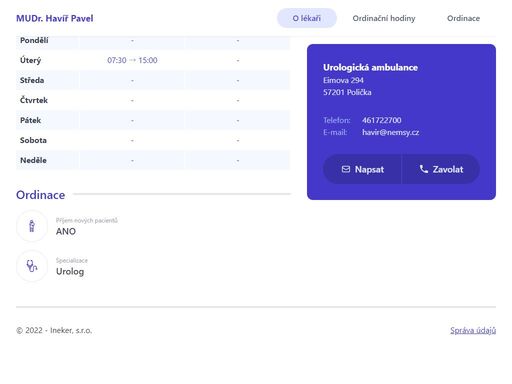Open the O lékaři tab
This screenshot has height=384, width=512.
307,18
